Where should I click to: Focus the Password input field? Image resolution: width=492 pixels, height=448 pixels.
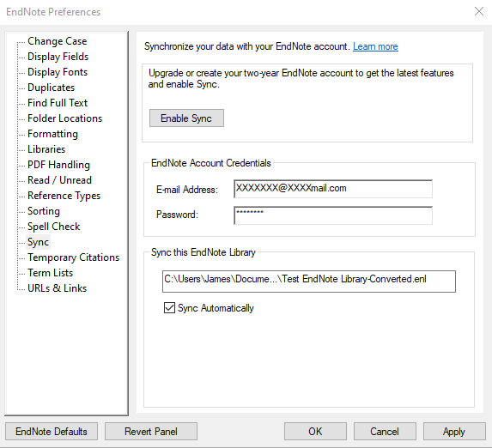333,215
